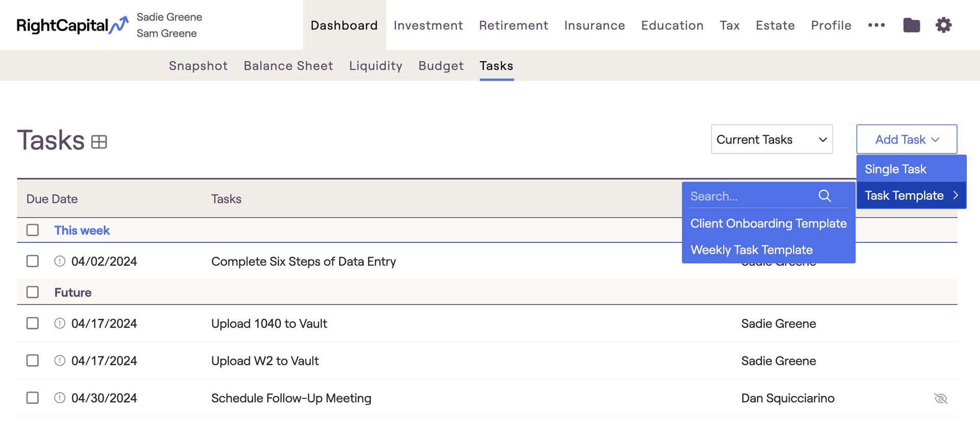Click the grid icon beside Tasks heading
Screen dimensions: 980x432
tap(99, 142)
